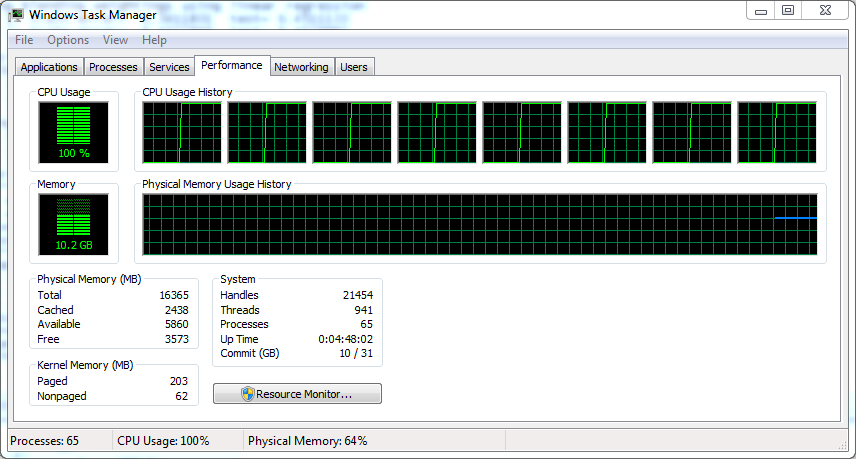Click the Task Manager title bar icon
This screenshot has width=856, height=459.
click(15, 15)
